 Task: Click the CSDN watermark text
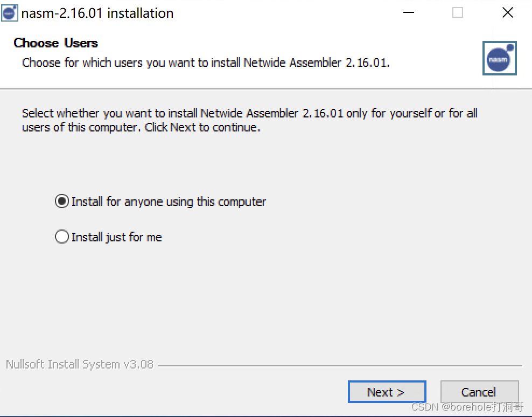467,407
